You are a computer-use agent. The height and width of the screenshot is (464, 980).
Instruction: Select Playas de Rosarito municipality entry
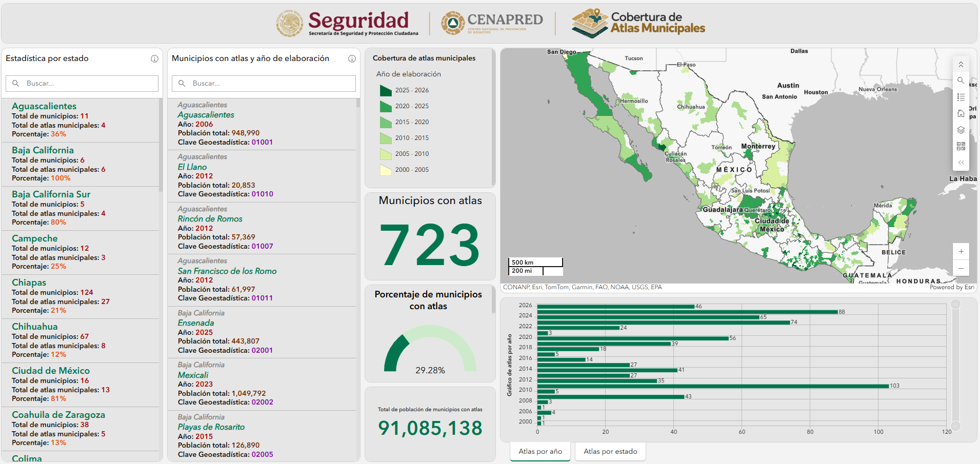coord(262,436)
